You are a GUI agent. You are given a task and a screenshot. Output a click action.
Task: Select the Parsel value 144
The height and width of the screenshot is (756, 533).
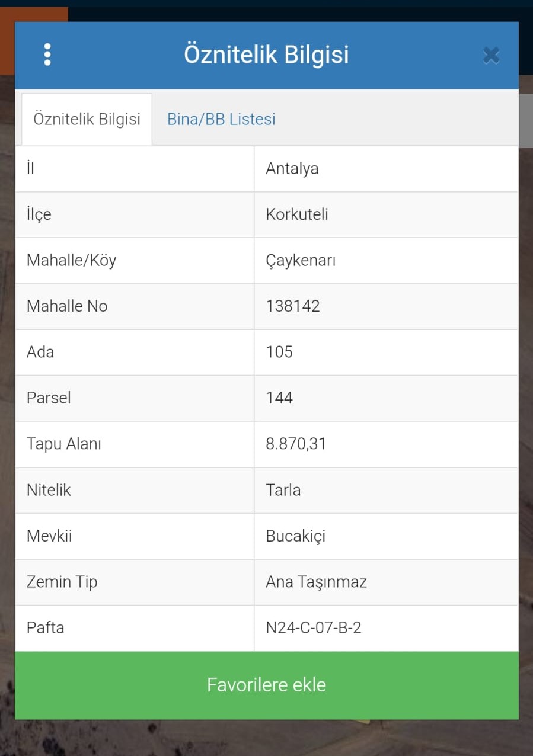[279, 398]
